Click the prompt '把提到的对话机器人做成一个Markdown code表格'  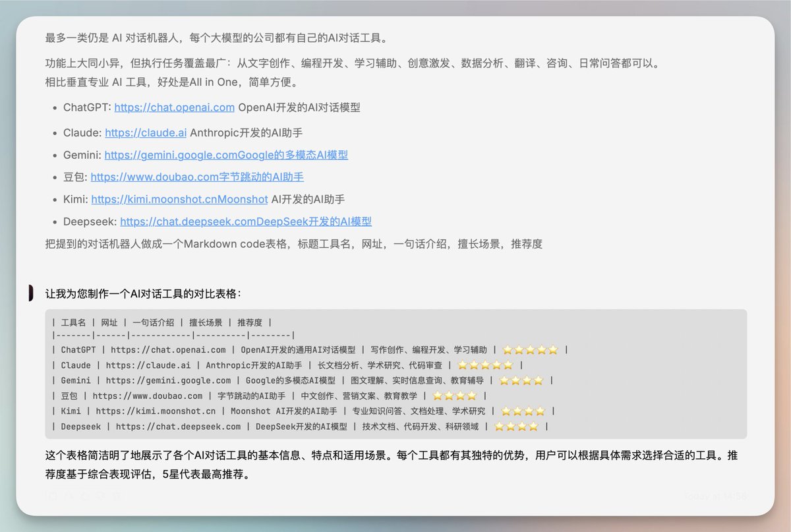[294, 244]
